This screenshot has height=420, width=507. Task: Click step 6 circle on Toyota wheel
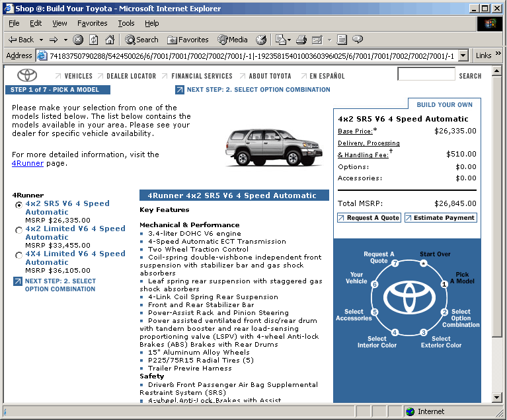374,285
